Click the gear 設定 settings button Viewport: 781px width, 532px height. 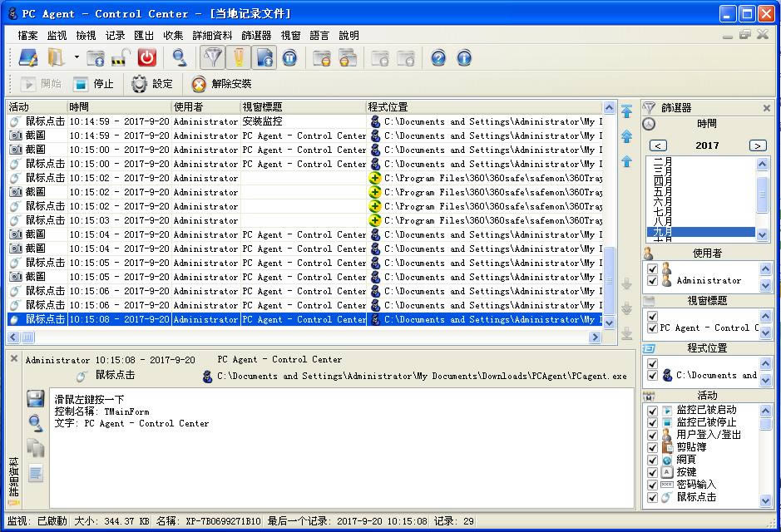pos(152,84)
